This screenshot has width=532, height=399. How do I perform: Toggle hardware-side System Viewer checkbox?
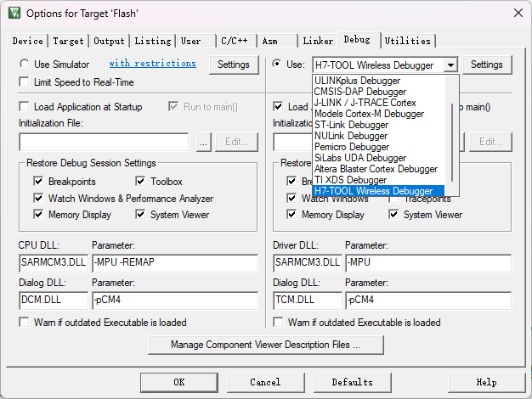[x=393, y=215]
